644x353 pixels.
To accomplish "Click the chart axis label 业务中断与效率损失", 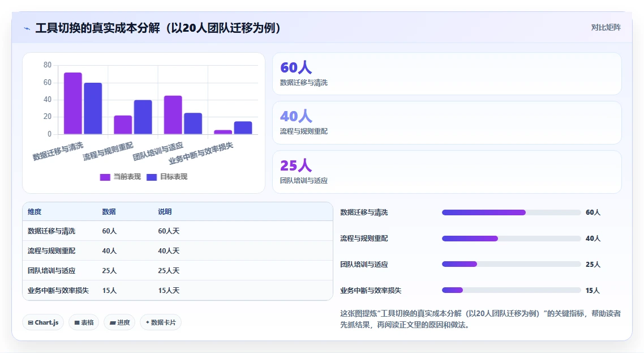I will [201, 153].
